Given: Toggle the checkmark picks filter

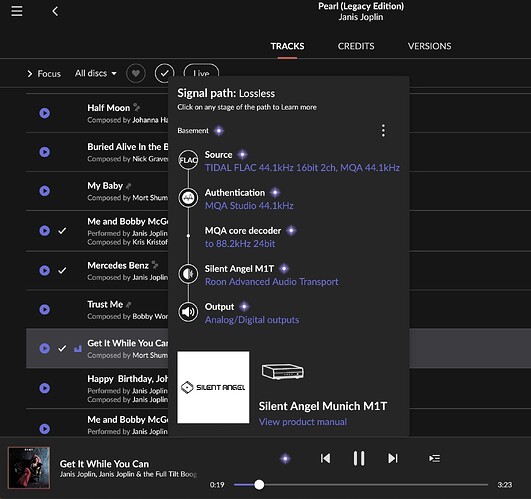Looking at the screenshot, I should pos(165,73).
